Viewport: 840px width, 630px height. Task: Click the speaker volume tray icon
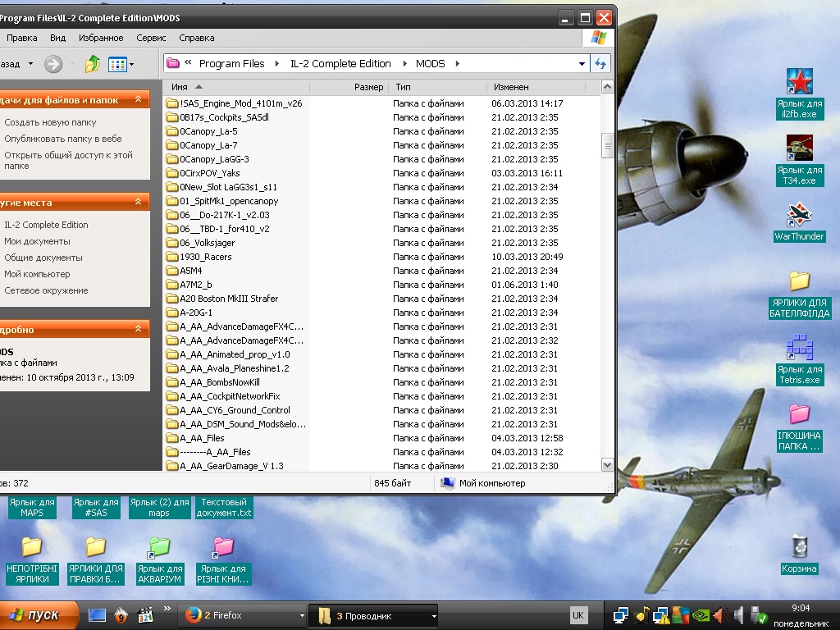739,615
